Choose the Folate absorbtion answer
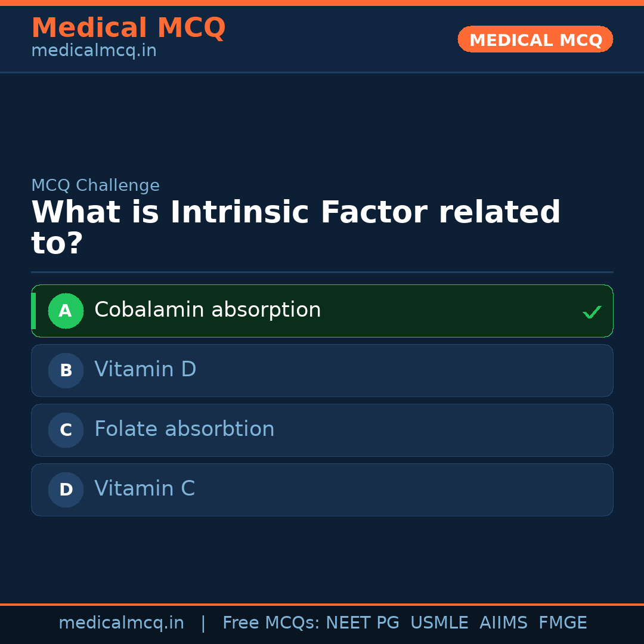644x644 pixels. coord(184,429)
